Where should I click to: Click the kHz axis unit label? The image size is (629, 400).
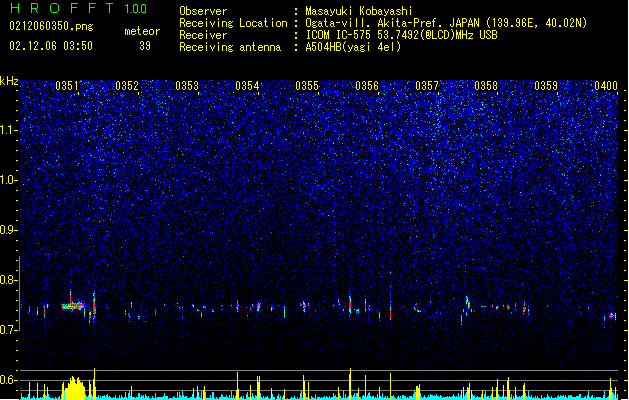tap(9, 81)
